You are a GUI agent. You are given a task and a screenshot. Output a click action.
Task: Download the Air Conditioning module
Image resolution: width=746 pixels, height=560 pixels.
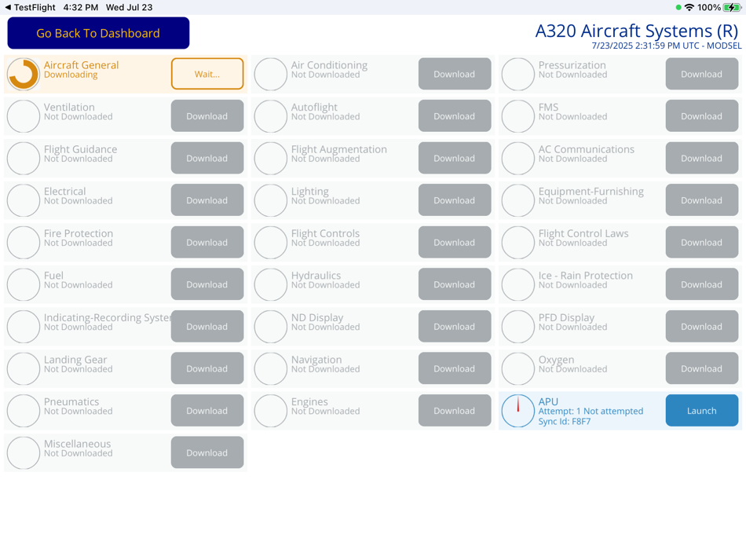(x=455, y=74)
